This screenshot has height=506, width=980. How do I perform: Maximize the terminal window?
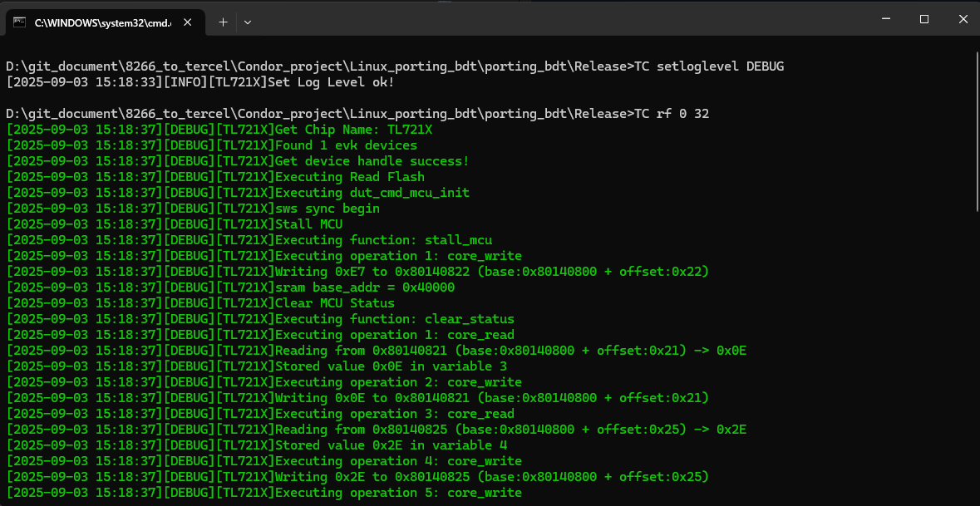click(x=923, y=19)
